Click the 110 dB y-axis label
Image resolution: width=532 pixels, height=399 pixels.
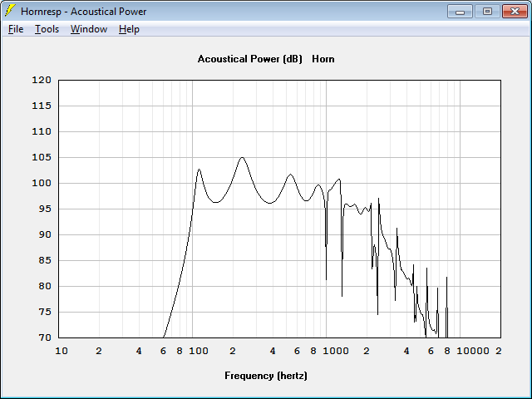pos(42,131)
